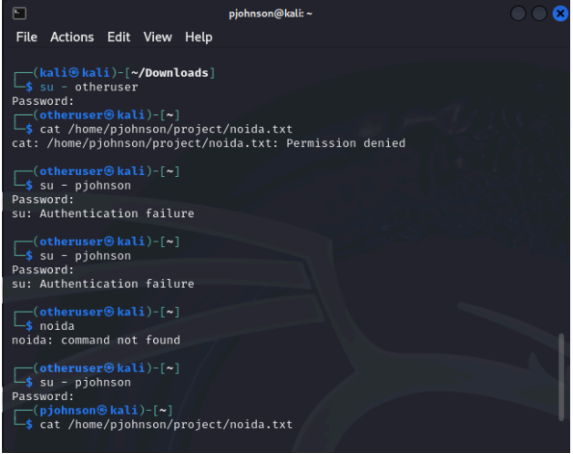Click the pjohnson@kali prompt at bottom
The width and height of the screenshot is (573, 454).
(102, 411)
